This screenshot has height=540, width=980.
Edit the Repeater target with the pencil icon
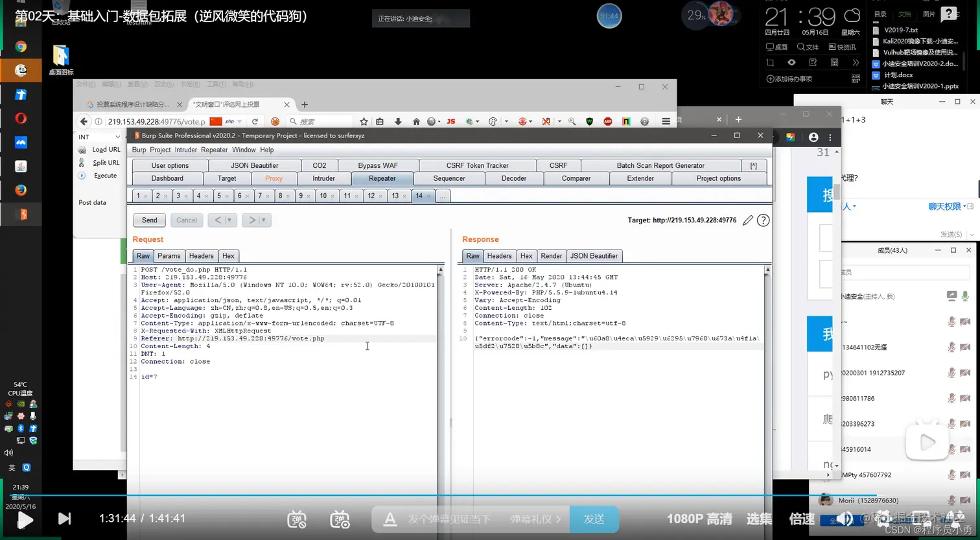pyautogui.click(x=748, y=220)
